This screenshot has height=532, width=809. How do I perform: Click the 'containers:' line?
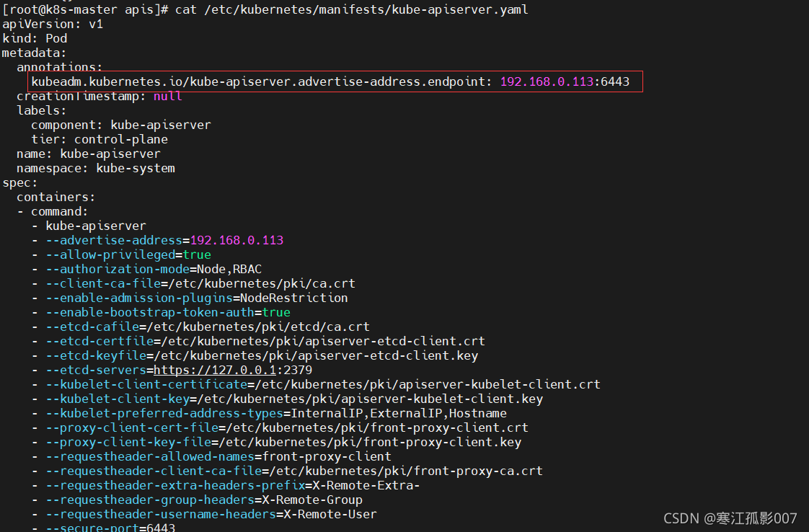[x=56, y=197]
